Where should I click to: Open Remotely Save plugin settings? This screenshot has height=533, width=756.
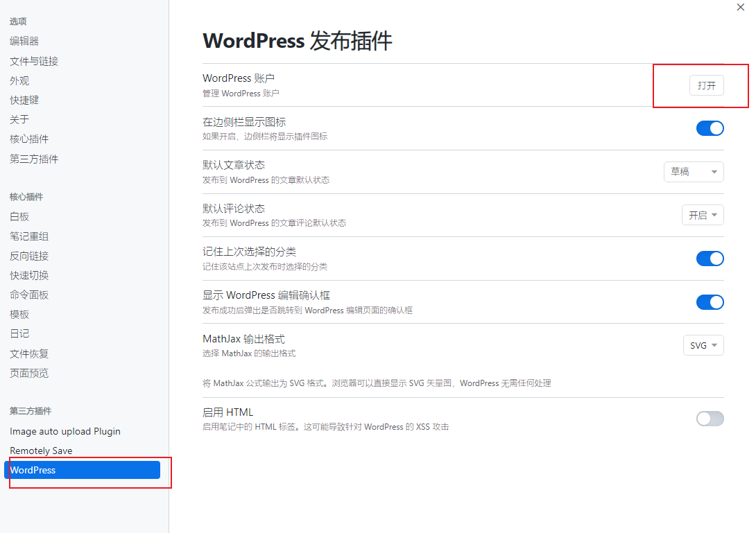click(41, 450)
